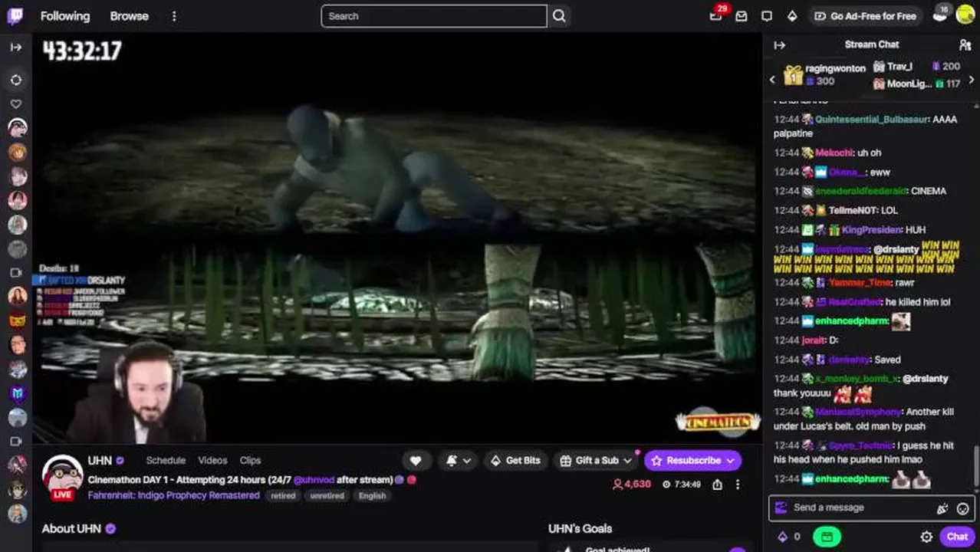Click the Gift a Sub button

(596, 461)
